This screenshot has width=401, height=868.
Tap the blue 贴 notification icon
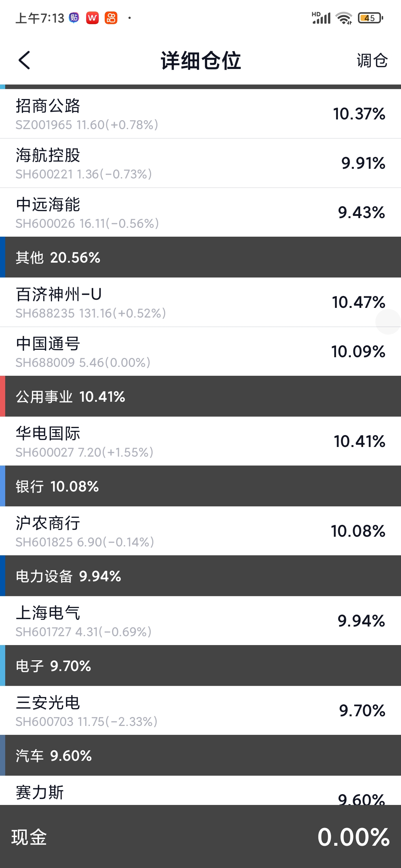74,18
